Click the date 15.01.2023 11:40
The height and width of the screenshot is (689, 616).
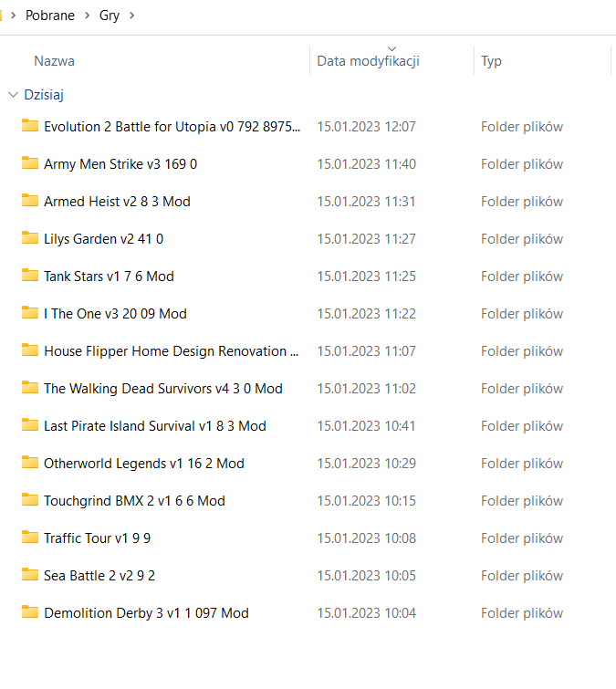pos(367,164)
